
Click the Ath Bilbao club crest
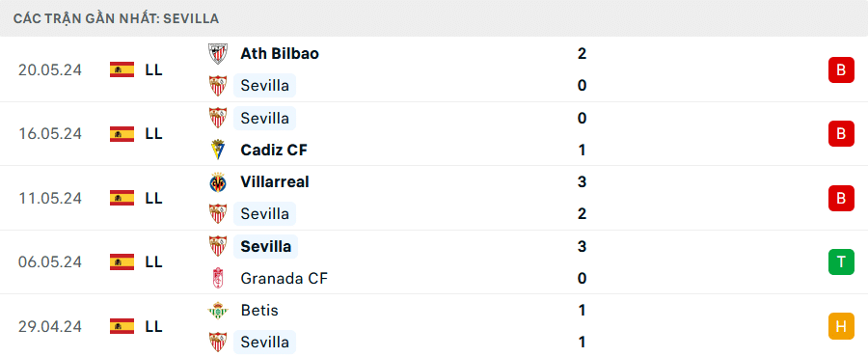click(218, 54)
